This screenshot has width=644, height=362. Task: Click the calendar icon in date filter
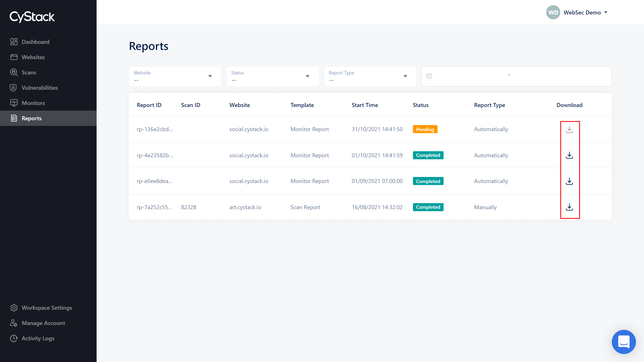click(x=429, y=76)
